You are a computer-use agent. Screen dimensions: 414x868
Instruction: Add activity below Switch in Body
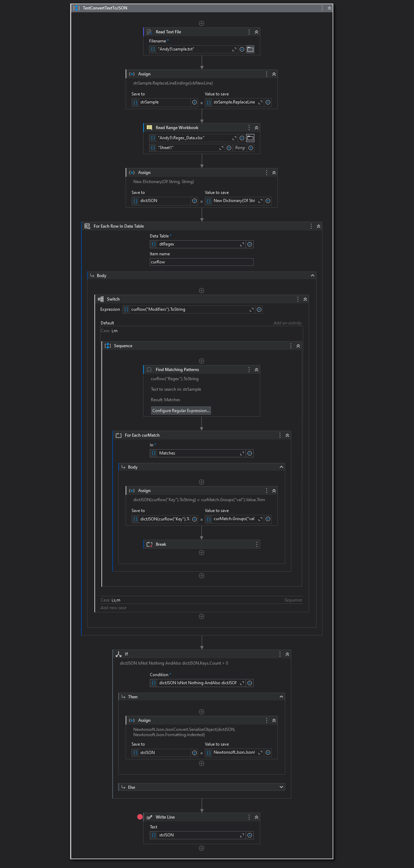click(x=202, y=617)
